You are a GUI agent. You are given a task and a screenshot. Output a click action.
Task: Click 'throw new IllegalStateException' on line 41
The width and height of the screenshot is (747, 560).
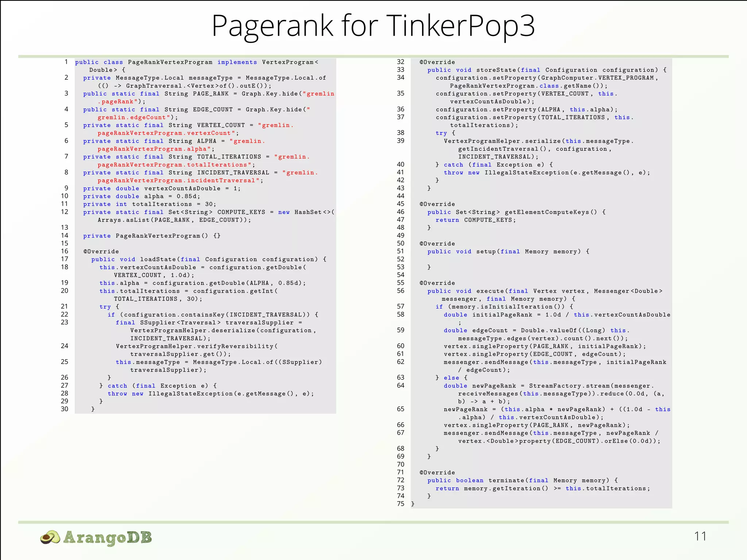point(506,172)
